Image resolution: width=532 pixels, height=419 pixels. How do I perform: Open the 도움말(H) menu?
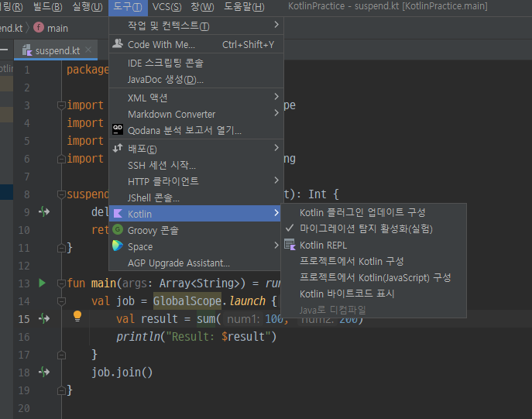tap(244, 6)
